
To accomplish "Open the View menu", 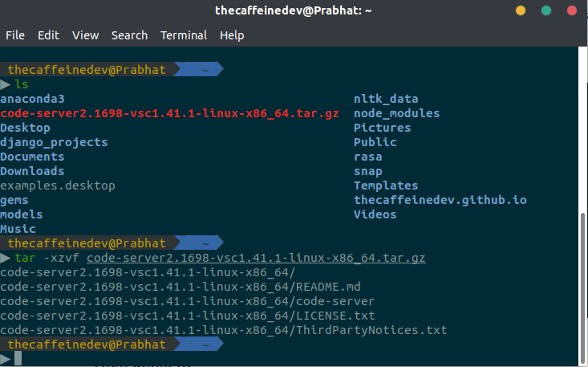I will (86, 35).
